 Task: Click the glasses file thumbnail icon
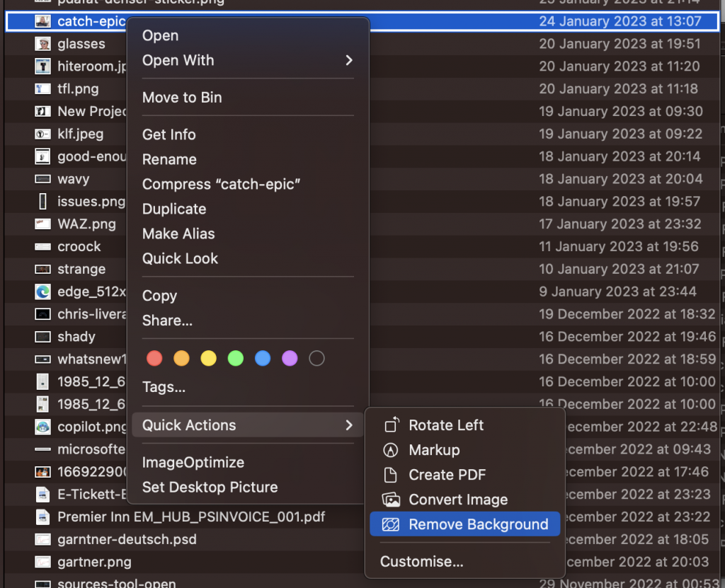[x=43, y=44]
